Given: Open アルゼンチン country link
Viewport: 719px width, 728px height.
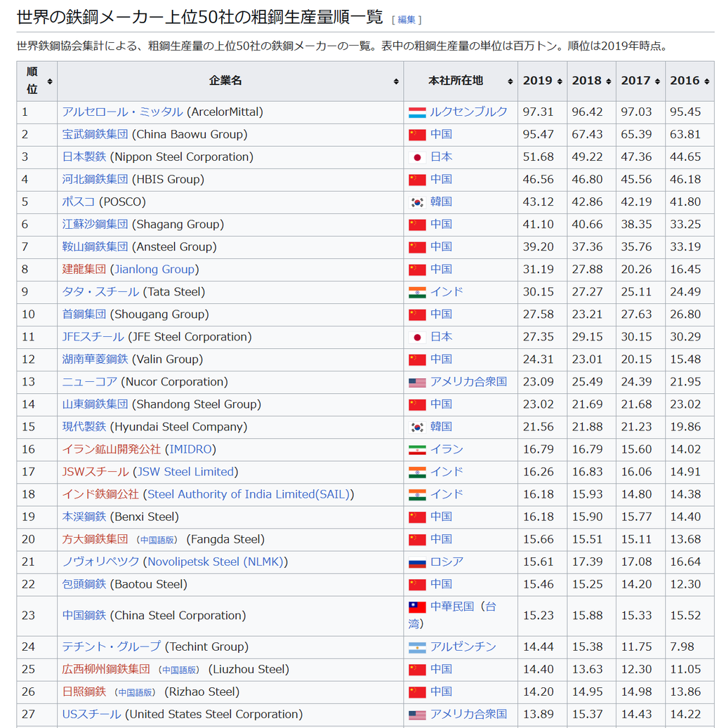Looking at the screenshot, I should tap(463, 647).
